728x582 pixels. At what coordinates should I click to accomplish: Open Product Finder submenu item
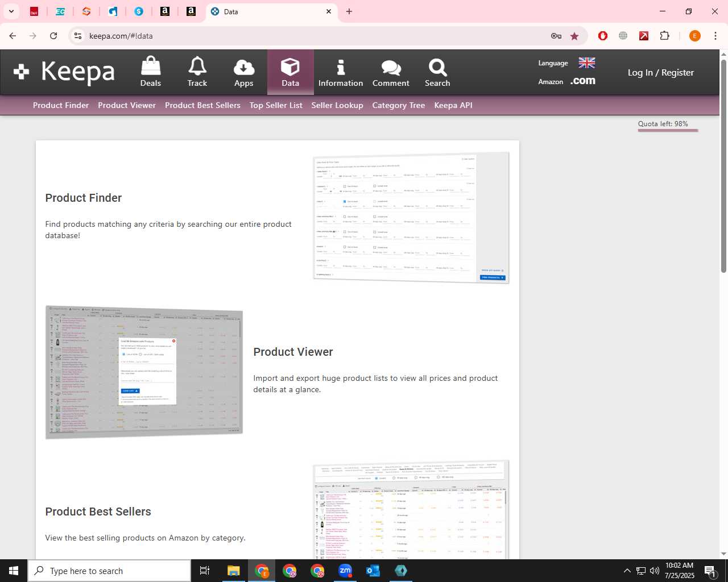tap(61, 105)
